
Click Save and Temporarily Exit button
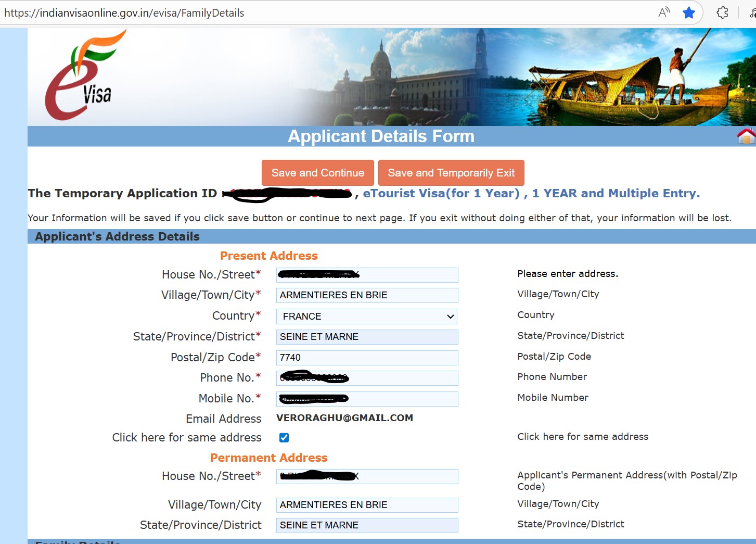(x=451, y=173)
